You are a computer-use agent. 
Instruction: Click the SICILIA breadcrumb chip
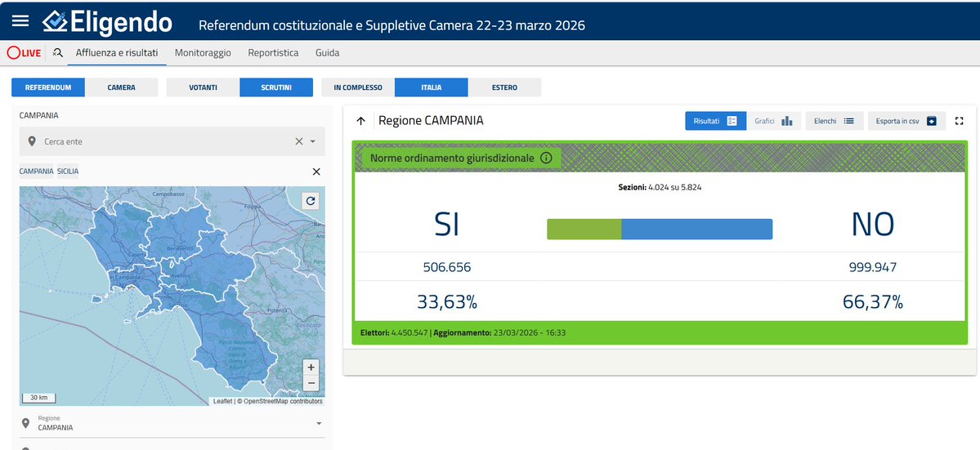pyautogui.click(x=68, y=171)
